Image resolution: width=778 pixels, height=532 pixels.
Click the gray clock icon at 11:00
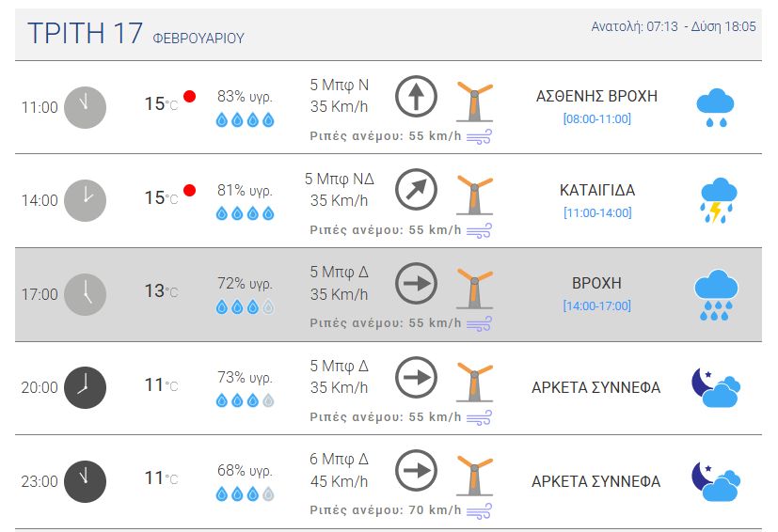[x=85, y=107]
